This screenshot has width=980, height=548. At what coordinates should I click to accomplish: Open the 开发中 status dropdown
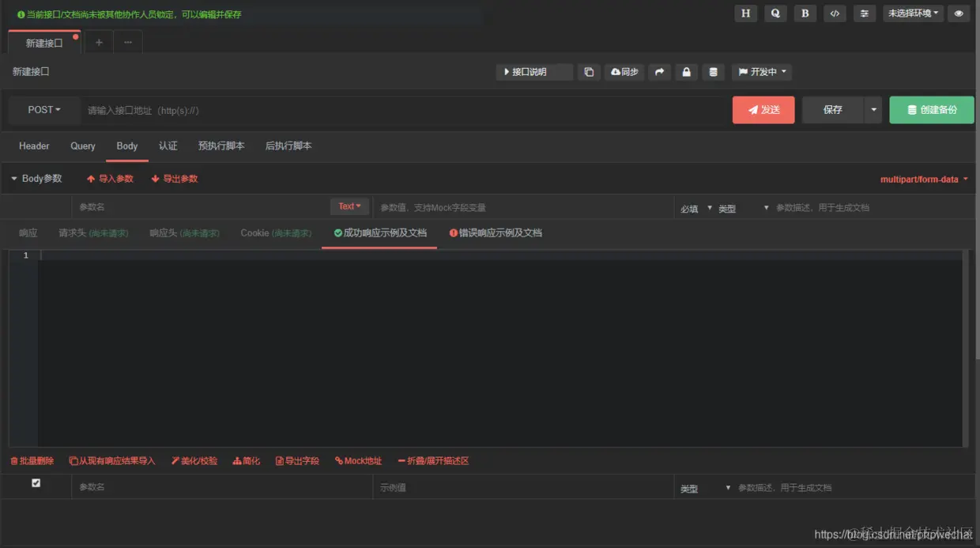pyautogui.click(x=762, y=72)
